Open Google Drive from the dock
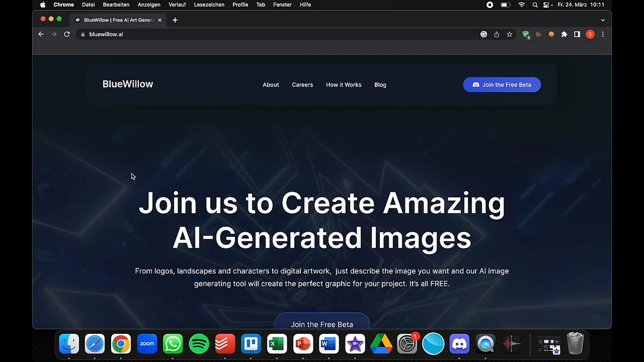This screenshot has height=362, width=644. pos(382,344)
